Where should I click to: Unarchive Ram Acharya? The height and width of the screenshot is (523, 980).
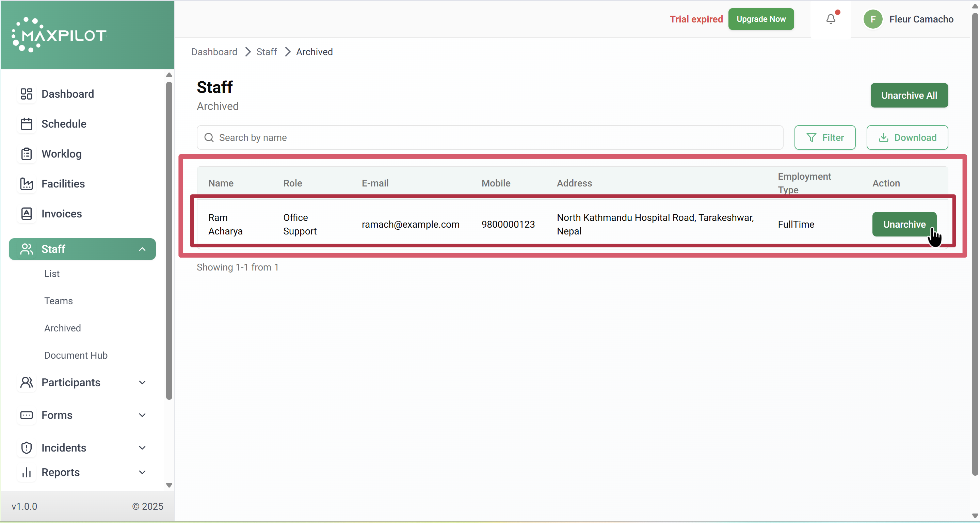tap(904, 224)
